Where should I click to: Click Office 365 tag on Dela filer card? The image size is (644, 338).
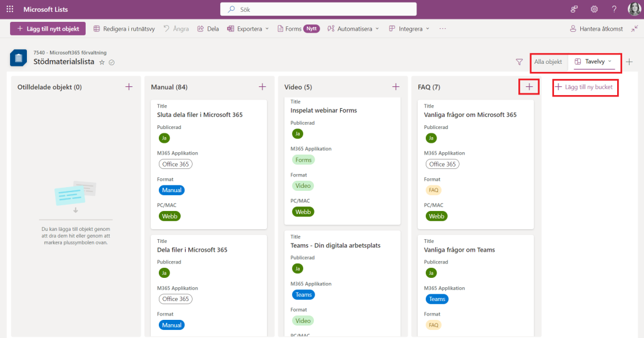coord(175,299)
